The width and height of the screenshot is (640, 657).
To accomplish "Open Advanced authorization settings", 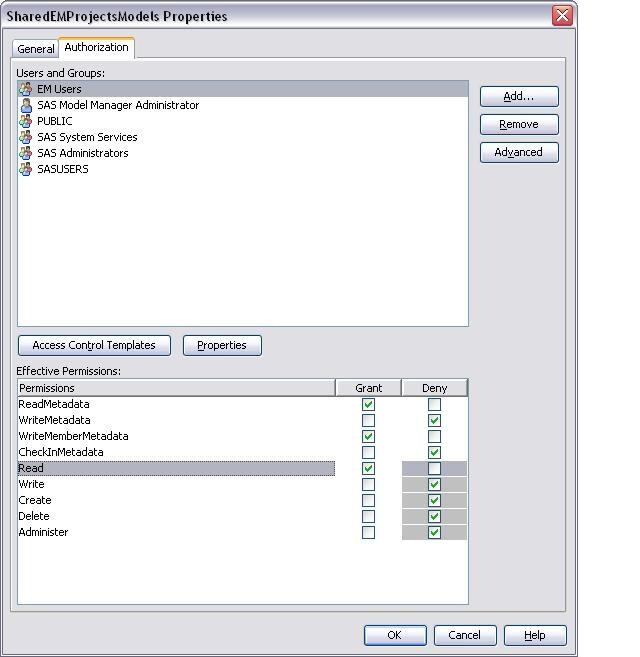I will [x=518, y=153].
